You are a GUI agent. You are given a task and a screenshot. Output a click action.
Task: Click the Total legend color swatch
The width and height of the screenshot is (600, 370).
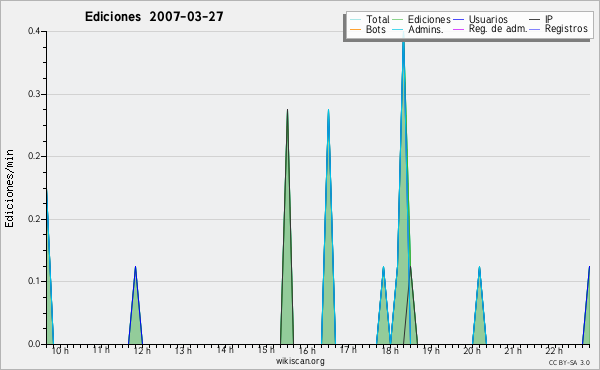point(355,20)
